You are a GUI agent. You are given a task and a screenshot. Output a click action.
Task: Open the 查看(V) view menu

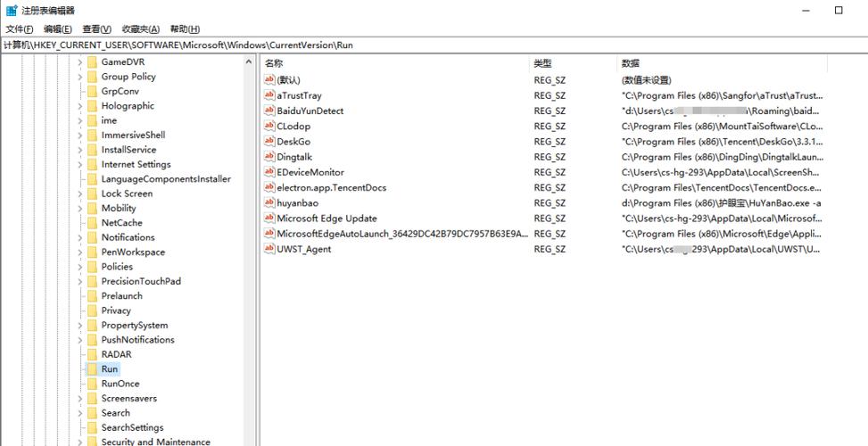[96, 29]
